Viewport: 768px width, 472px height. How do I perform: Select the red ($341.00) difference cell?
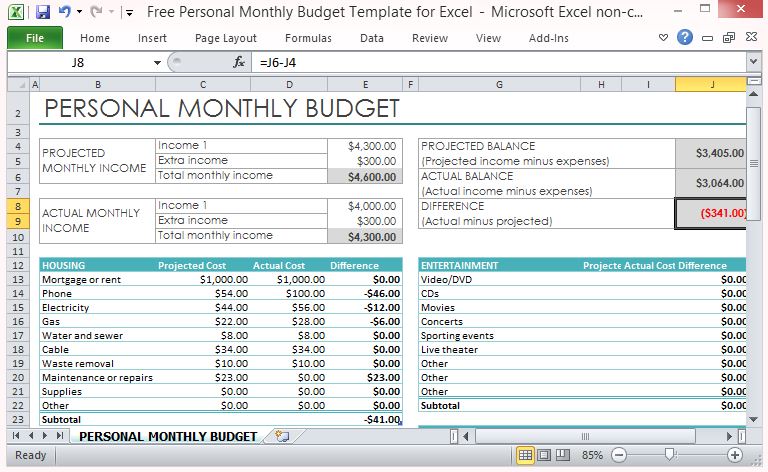click(711, 213)
